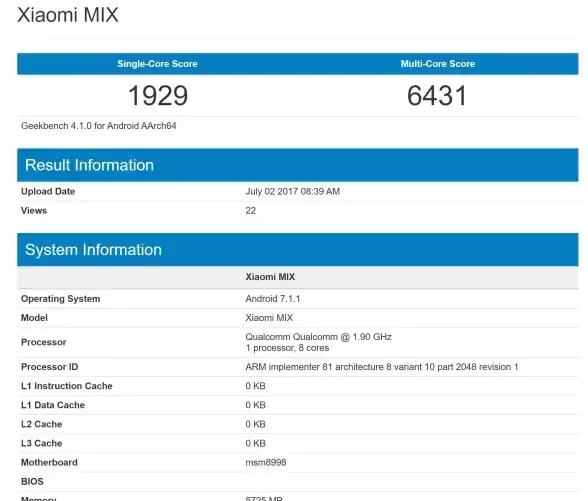This screenshot has height=501, width=588.
Task: Select the Single-Core Score header
Action: coord(158,64)
